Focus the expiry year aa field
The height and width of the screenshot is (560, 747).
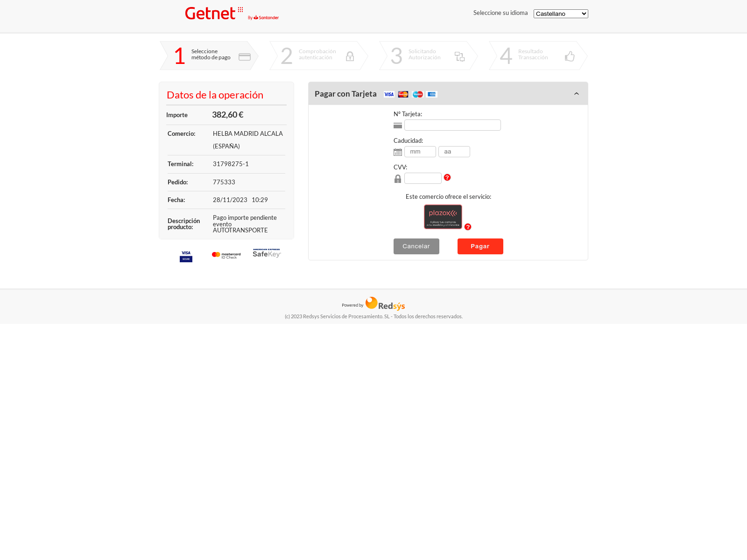click(454, 152)
